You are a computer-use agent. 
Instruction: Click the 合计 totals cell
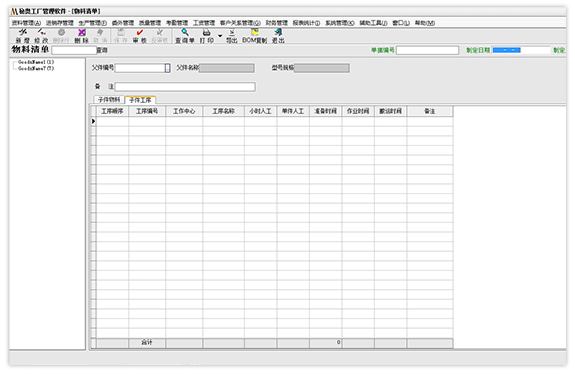click(x=147, y=342)
